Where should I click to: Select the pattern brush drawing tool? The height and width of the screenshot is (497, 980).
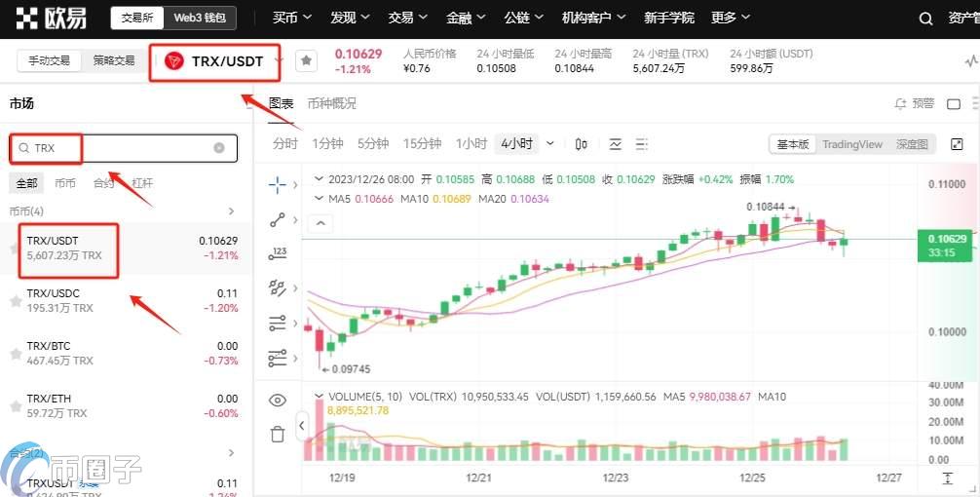click(x=277, y=287)
